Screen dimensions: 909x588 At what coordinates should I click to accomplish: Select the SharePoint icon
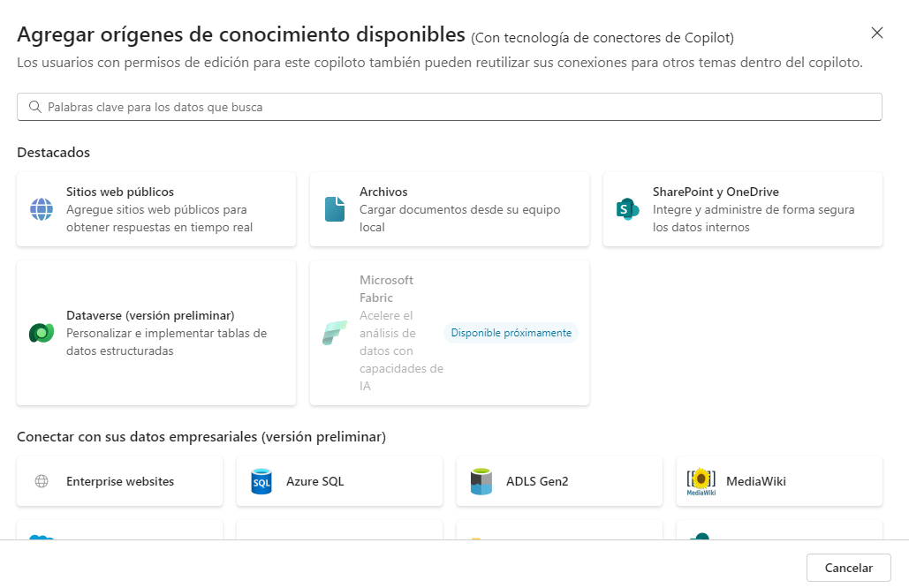click(627, 209)
